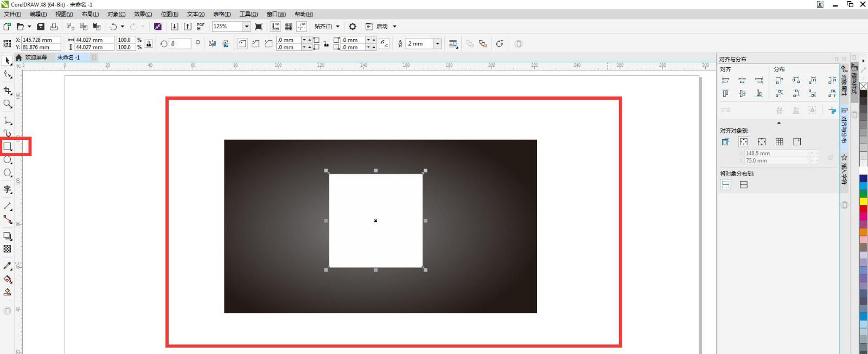Image resolution: width=868 pixels, height=354 pixels.
Task: Click the Align left icon in docker
Action: 725,80
